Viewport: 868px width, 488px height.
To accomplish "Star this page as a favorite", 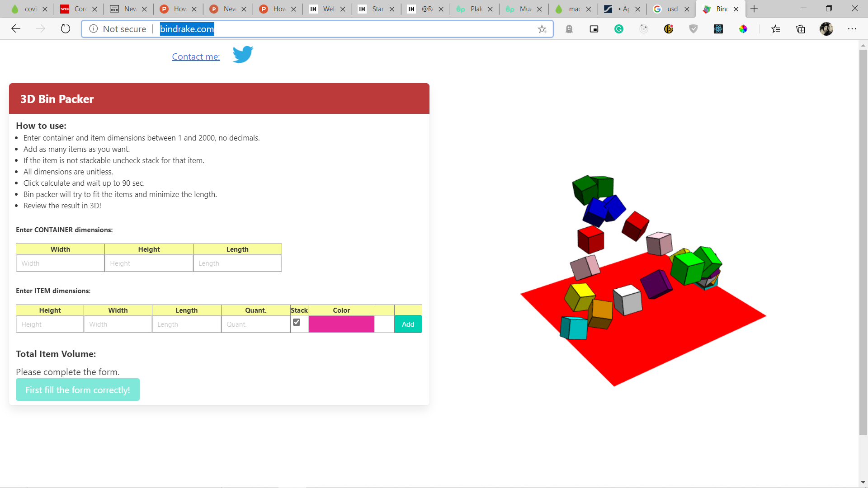I will click(x=542, y=29).
